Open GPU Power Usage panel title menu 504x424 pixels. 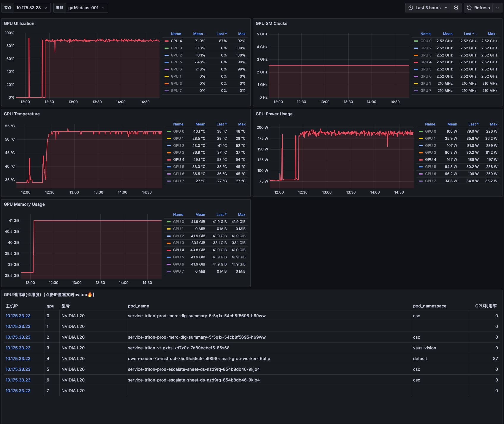click(274, 114)
